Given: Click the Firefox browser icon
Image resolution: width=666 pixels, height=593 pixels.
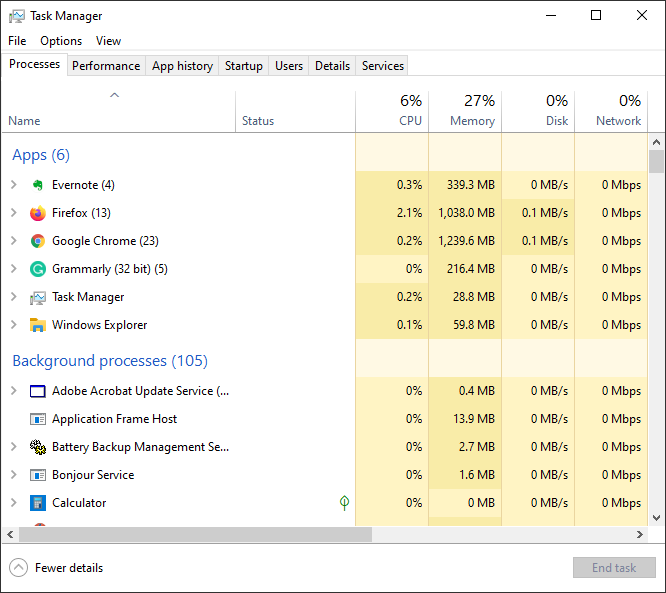Looking at the screenshot, I should point(38,213).
